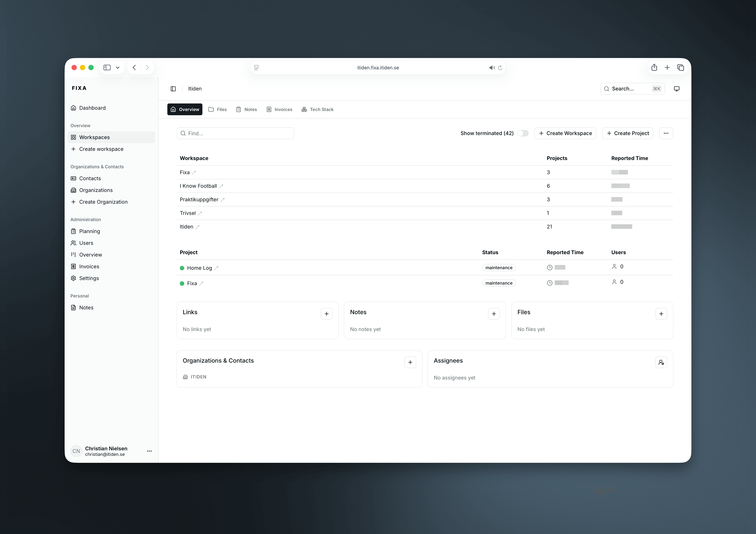This screenshot has height=534, width=756.
Task: Open Users under Administration
Action: [x=111, y=243]
